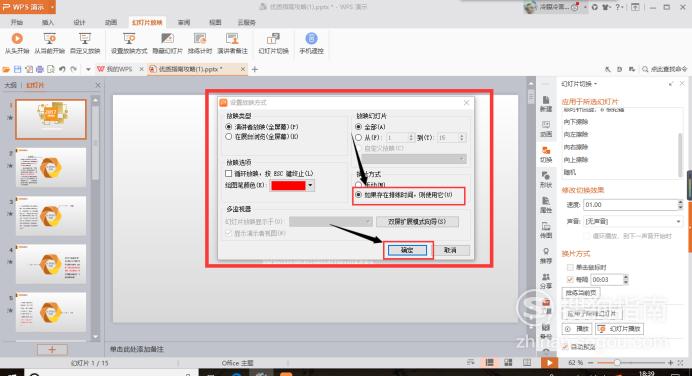Click the cancel (取消) button

(x=450, y=250)
